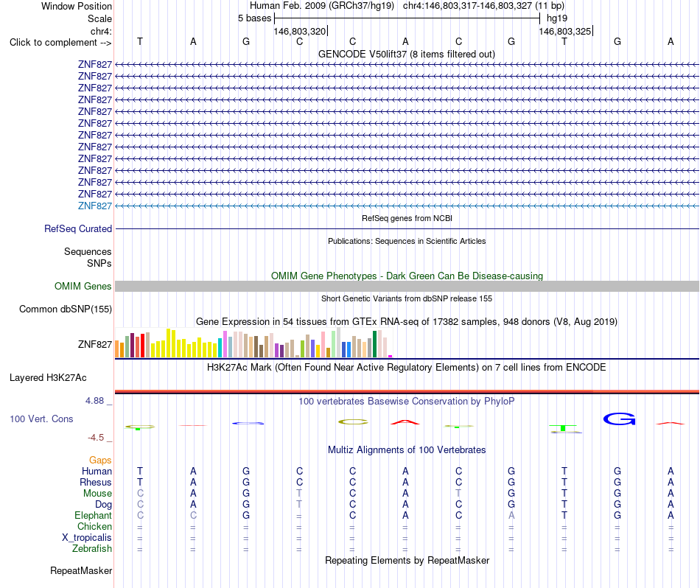Select the Chicken alignment row label
This screenshot has width=700, height=588.
(94, 526)
